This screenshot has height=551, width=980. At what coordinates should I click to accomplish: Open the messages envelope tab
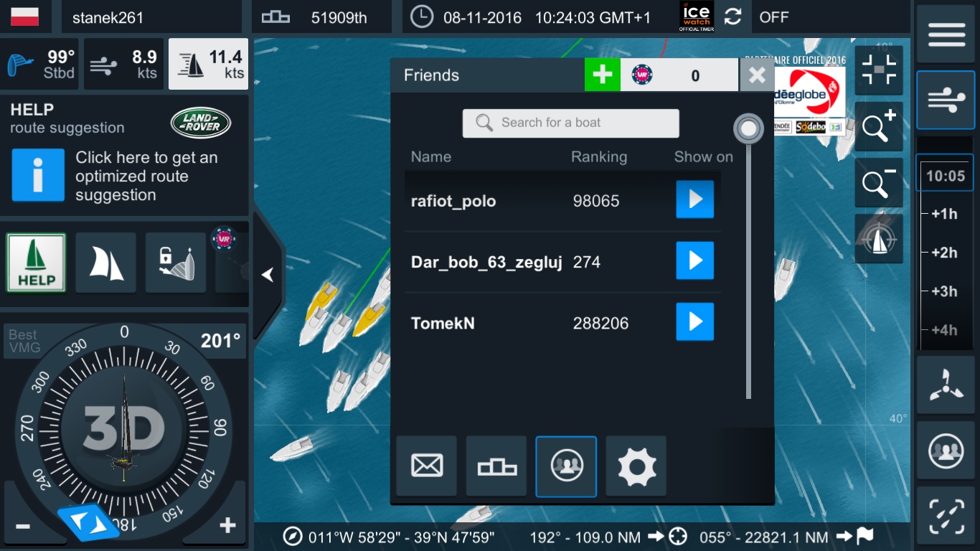427,466
